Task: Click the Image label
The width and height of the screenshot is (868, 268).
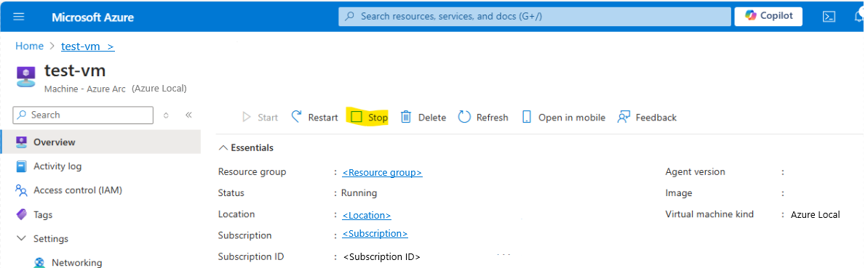Action: click(679, 193)
